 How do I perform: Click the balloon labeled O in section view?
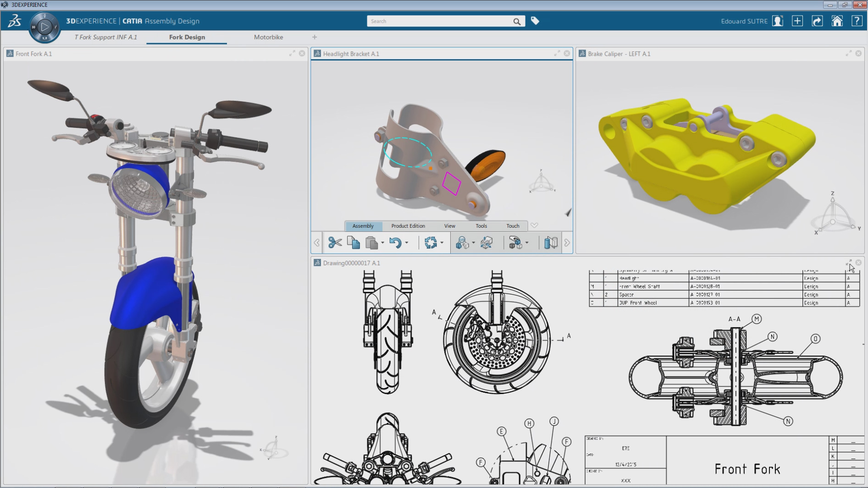(x=815, y=339)
